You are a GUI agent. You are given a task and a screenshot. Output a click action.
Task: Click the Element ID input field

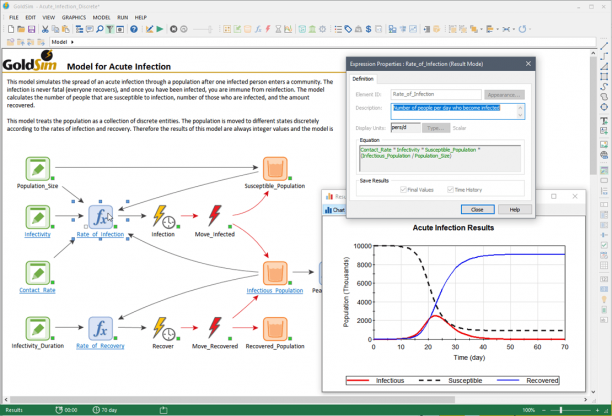(436, 94)
